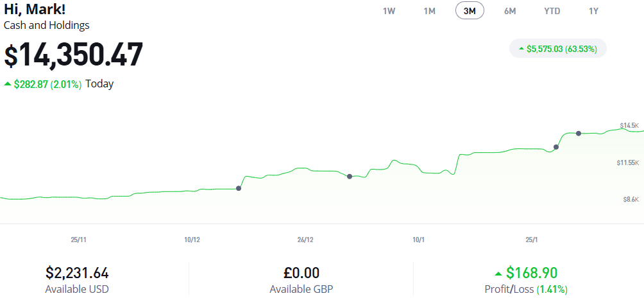Viewport: 644px width, 298px height.
Task: Show the 6M chart period
Action: point(510,11)
